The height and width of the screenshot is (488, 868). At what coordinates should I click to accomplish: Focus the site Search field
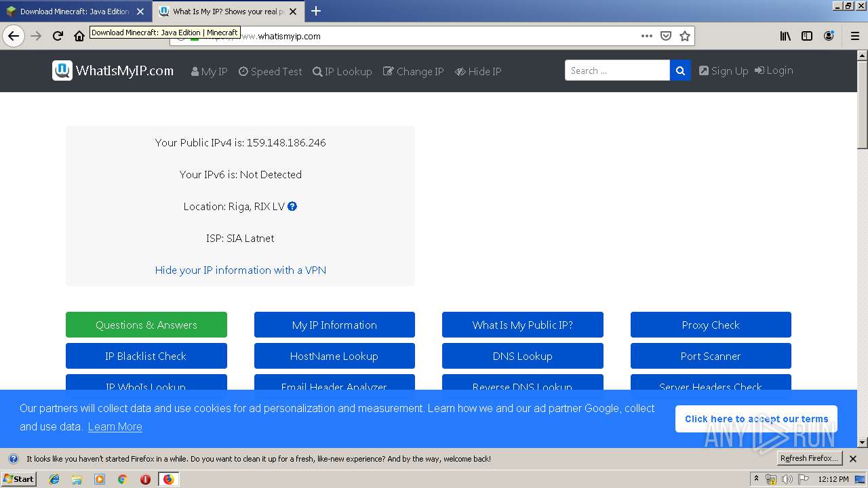pyautogui.click(x=617, y=70)
